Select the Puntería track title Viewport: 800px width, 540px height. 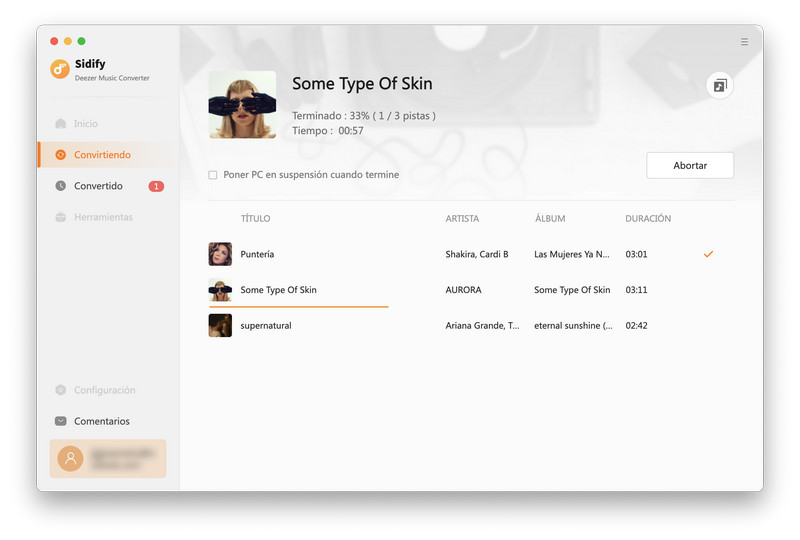pos(257,254)
